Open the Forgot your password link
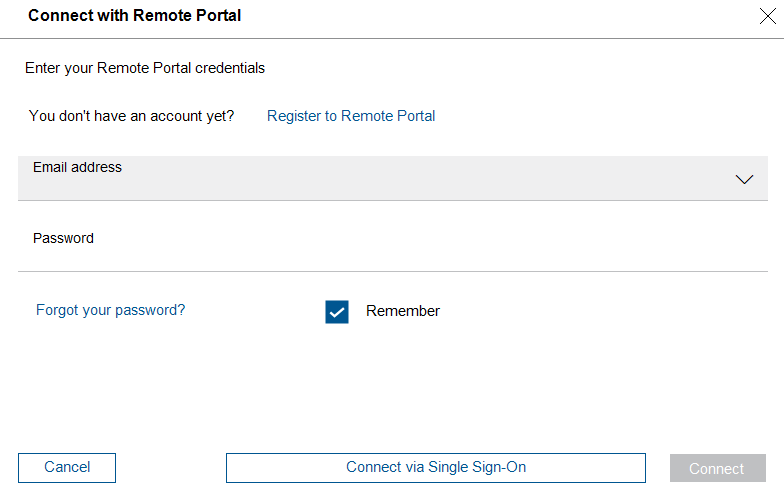The image size is (784, 496). 110,310
